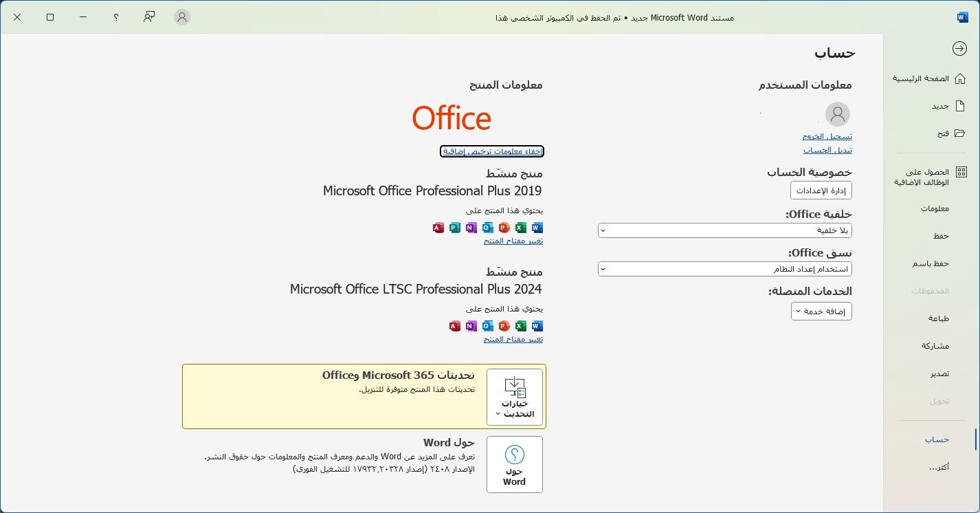980x513 pixels.
Task: Select New (جديد) in the sidebar
Action: [940, 106]
